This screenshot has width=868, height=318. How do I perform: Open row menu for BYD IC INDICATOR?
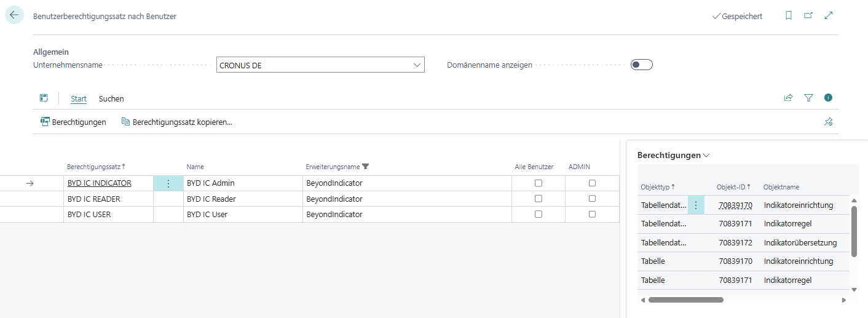coord(168,183)
